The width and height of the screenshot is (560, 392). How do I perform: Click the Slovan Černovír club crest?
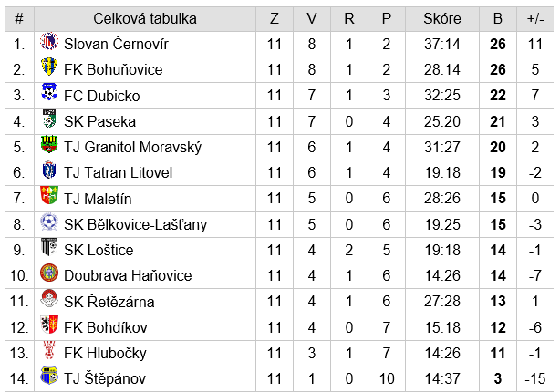point(49,41)
